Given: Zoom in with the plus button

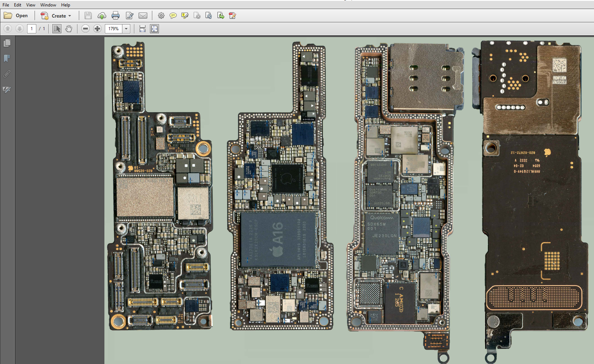Looking at the screenshot, I should click(97, 29).
